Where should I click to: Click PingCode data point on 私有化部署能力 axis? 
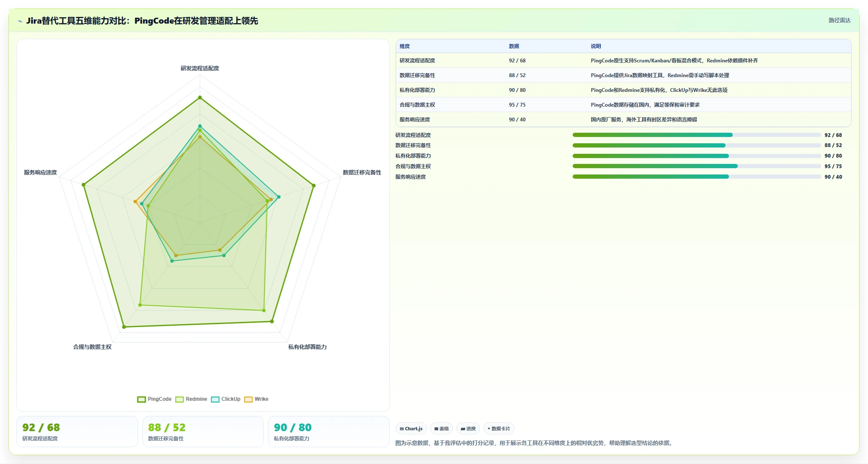click(272, 322)
